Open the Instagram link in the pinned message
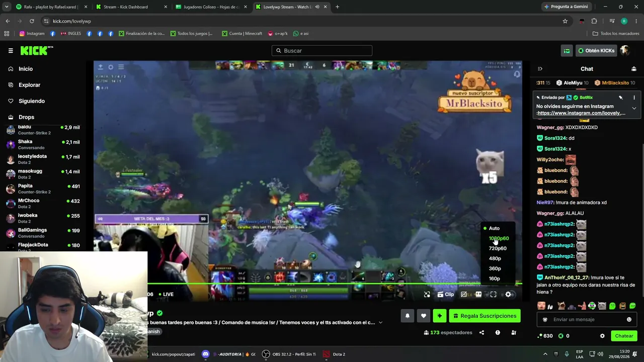The image size is (644, 362). pyautogui.click(x=581, y=113)
